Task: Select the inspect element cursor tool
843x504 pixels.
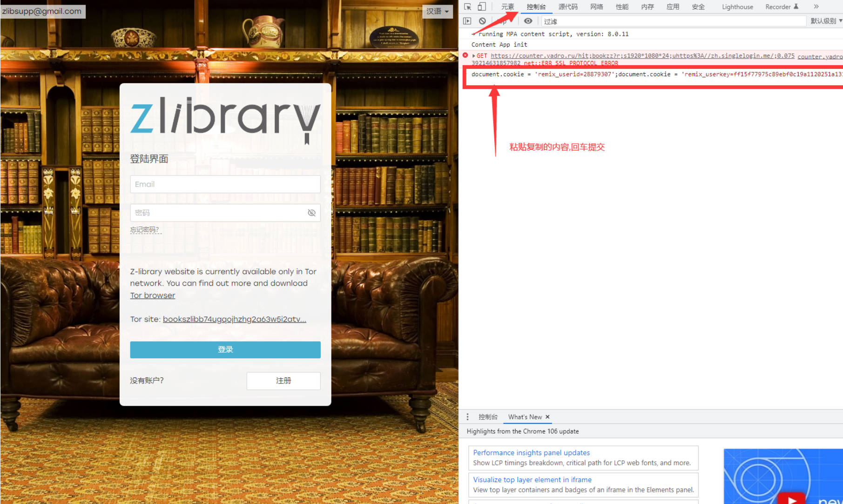Action: tap(467, 7)
